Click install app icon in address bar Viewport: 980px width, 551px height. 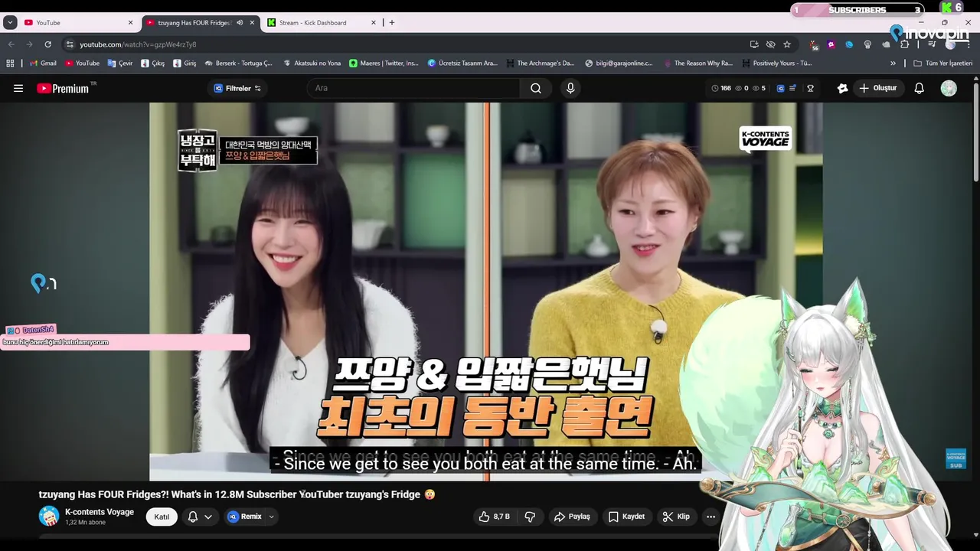point(754,44)
